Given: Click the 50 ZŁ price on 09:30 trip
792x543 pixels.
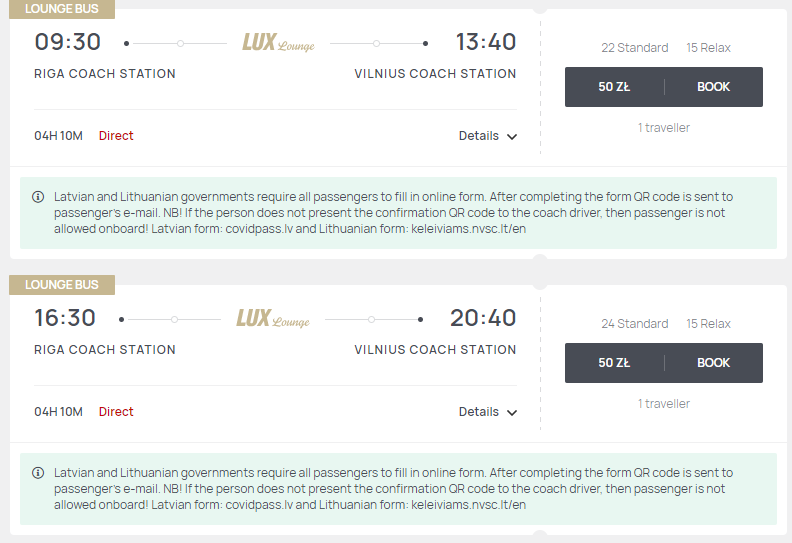Looking at the screenshot, I should (614, 87).
